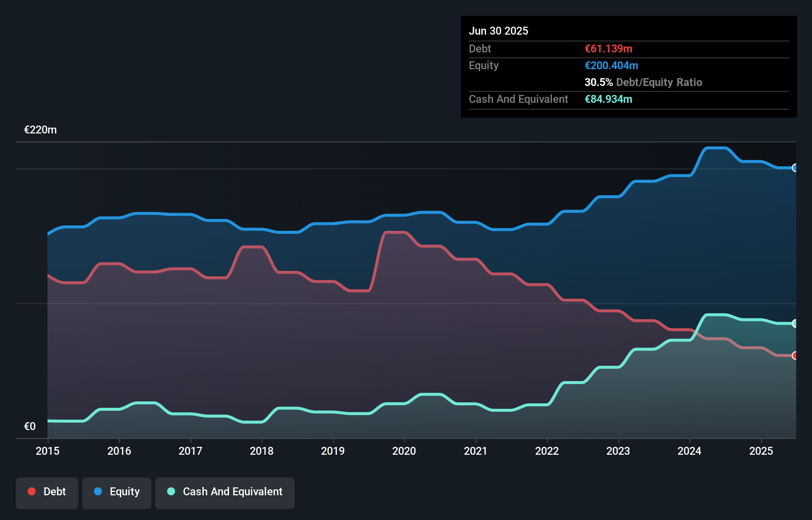Click the Jun 30 2025 tooltip date
812x520 pixels.
(498, 31)
